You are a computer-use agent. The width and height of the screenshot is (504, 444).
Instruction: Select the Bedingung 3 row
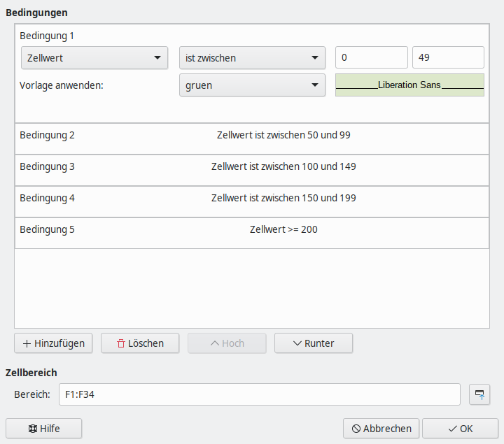tap(252, 170)
